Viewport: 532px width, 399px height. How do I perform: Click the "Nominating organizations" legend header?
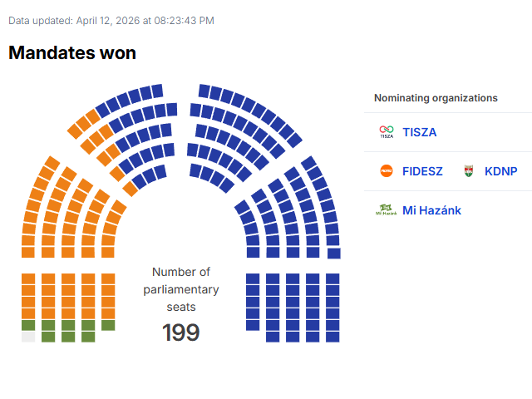[x=436, y=98]
